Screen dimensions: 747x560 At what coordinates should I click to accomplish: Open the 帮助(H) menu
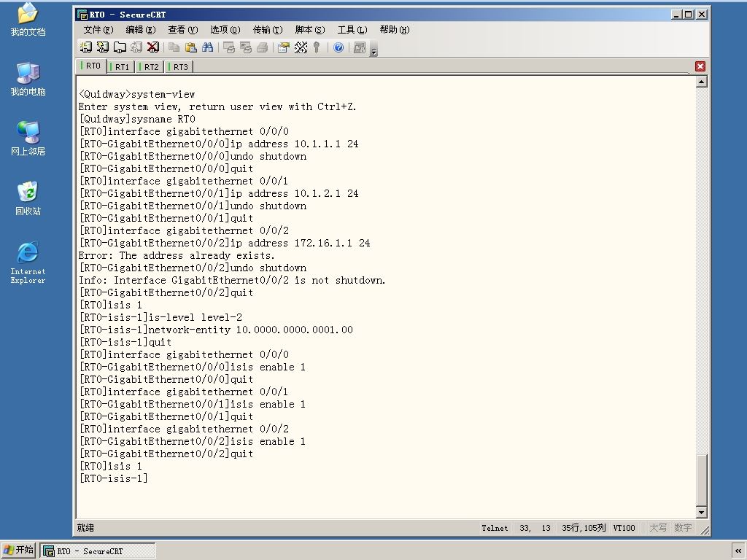(395, 29)
